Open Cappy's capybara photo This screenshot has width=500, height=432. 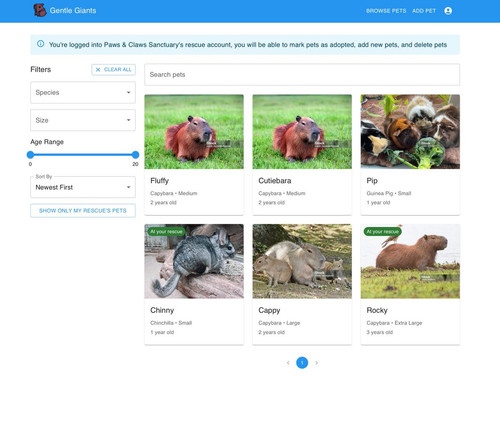pos(302,261)
